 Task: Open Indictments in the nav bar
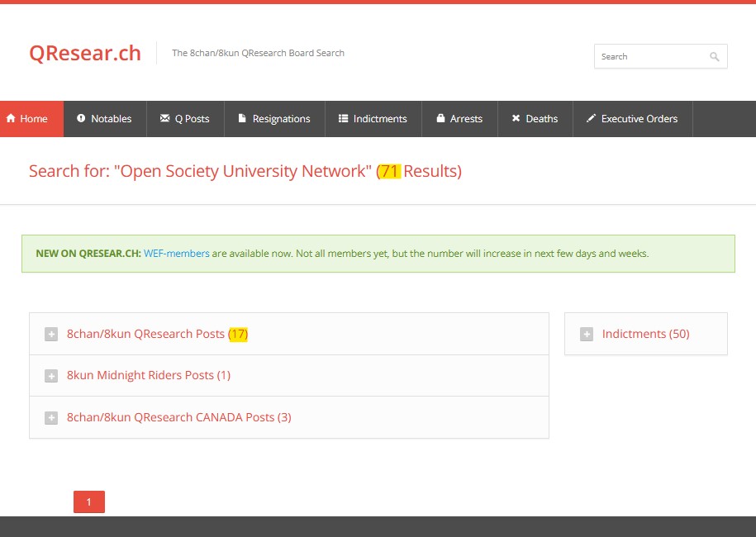373,119
